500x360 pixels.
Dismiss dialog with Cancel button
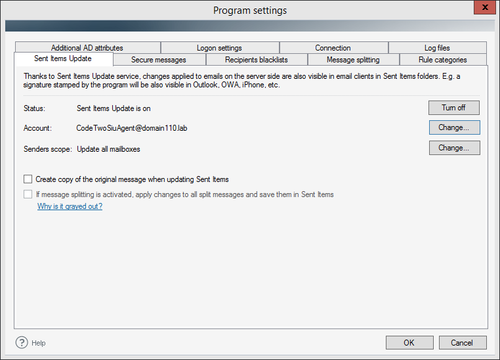point(462,343)
